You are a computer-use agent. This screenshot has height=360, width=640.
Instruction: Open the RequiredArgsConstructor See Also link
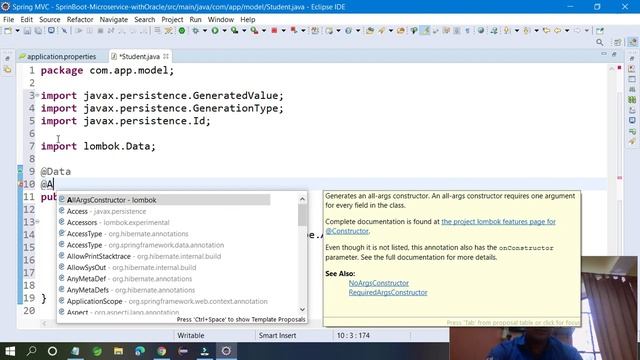pos(388,292)
